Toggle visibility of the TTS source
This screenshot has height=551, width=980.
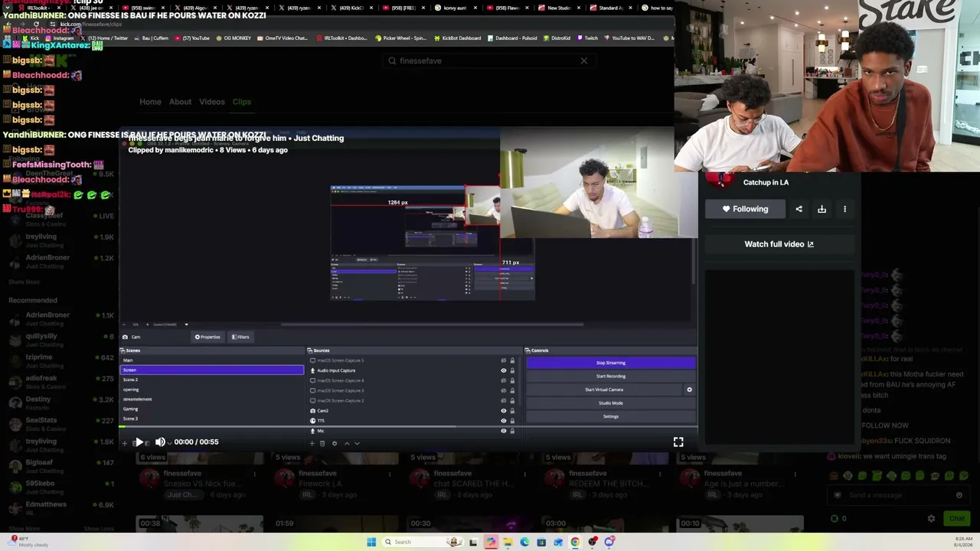pyautogui.click(x=504, y=421)
